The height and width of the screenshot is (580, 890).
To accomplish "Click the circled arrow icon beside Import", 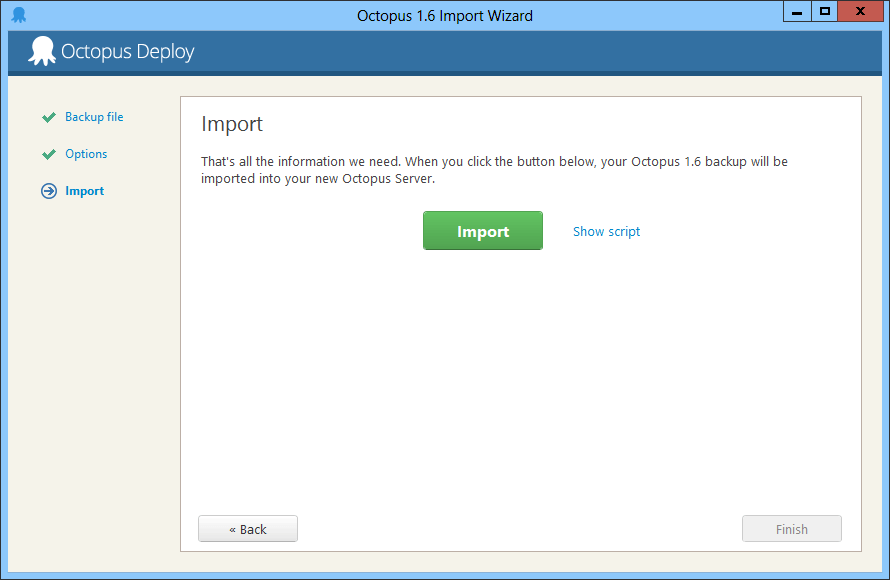I will [48, 191].
